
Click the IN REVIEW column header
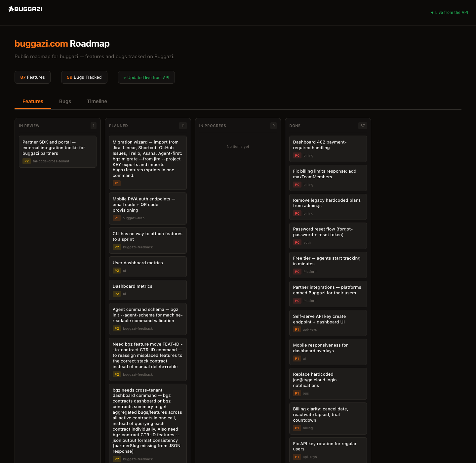[x=29, y=126]
